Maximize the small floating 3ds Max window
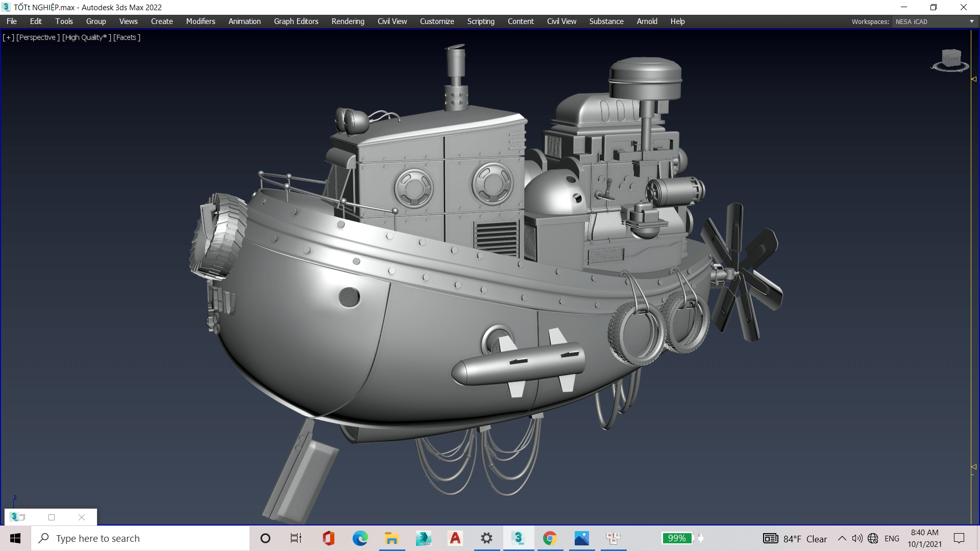Viewport: 980px width, 551px height. [x=52, y=517]
